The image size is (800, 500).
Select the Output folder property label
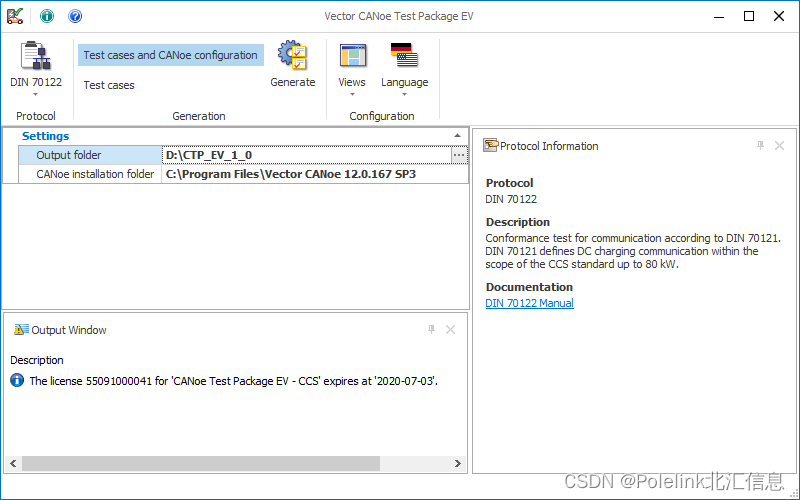pos(90,155)
